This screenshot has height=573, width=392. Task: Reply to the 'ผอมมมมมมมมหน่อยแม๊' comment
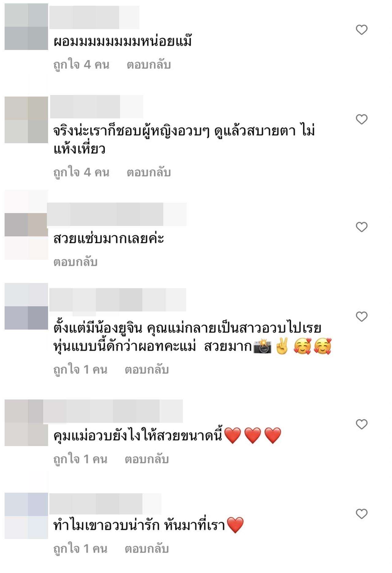pyautogui.click(x=149, y=65)
